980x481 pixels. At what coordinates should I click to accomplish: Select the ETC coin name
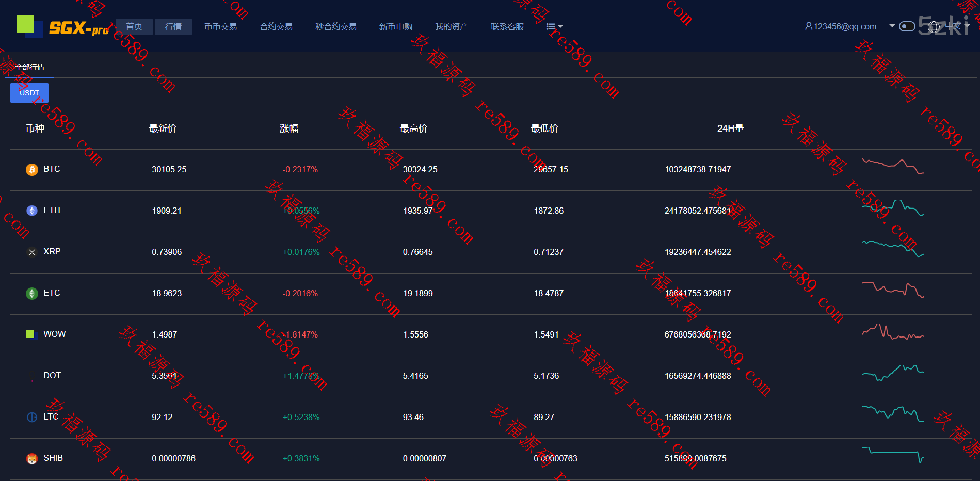[x=52, y=293]
